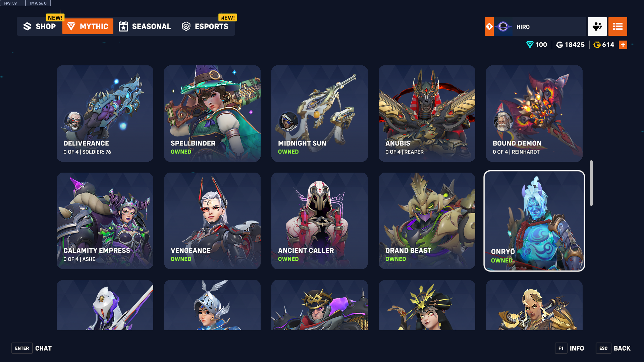The height and width of the screenshot is (362, 644).
Task: Click the Back button
Action: click(x=613, y=348)
